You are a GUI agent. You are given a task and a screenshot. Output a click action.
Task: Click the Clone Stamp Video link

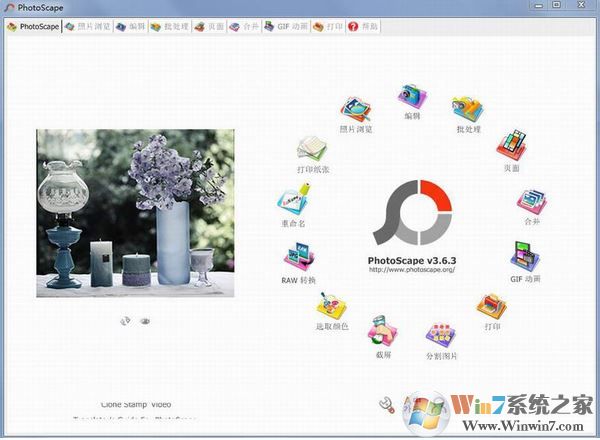pos(136,405)
